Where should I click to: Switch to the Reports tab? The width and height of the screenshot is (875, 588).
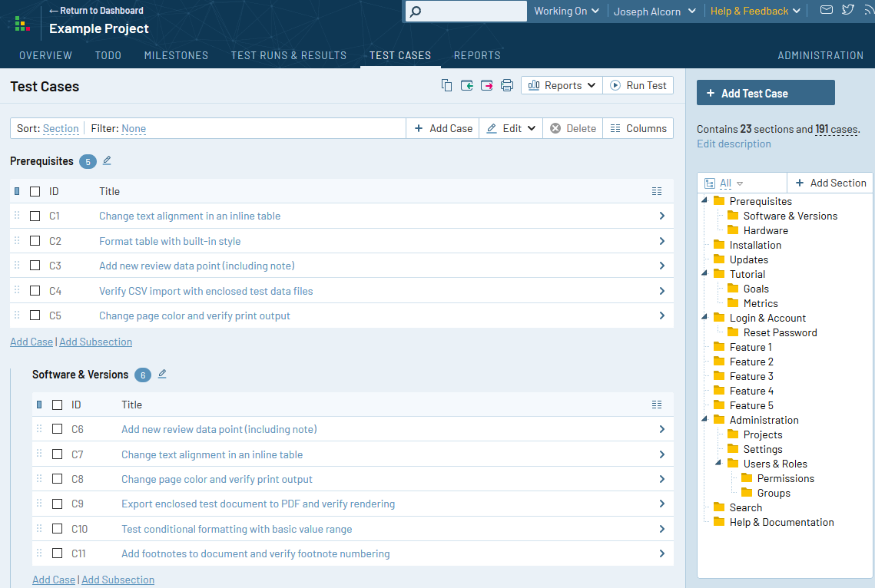click(477, 55)
